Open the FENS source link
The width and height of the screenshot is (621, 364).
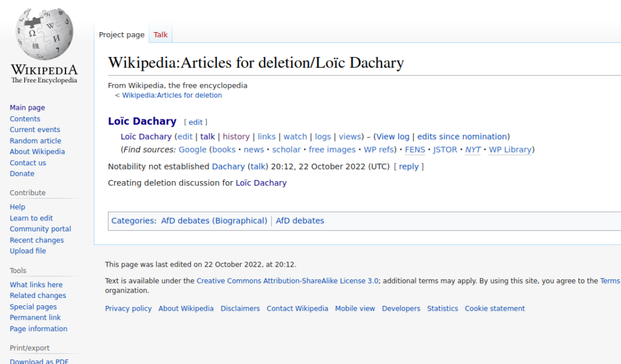click(x=415, y=150)
